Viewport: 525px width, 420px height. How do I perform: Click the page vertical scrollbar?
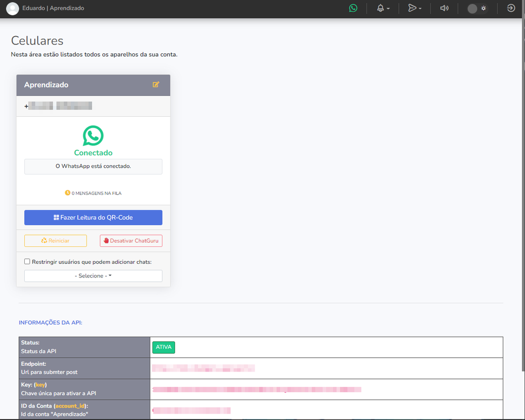pos(524,201)
